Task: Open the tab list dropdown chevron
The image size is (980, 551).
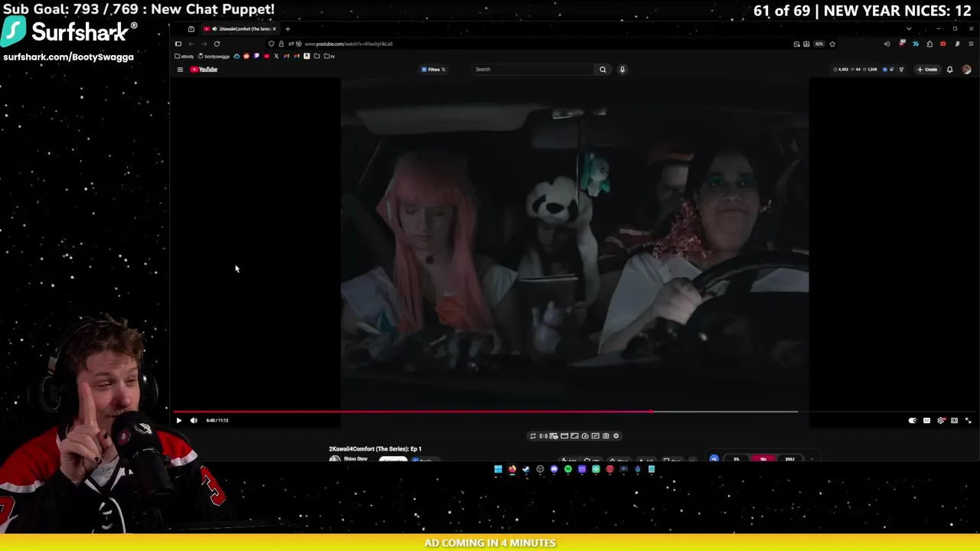Action: 909,28
